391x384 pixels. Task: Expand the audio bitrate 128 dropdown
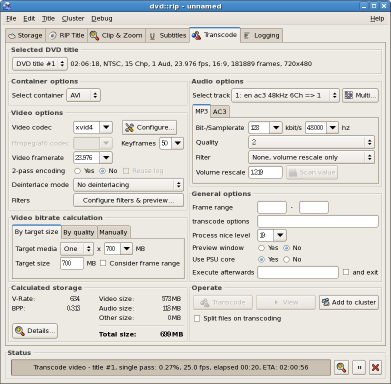tap(276, 128)
